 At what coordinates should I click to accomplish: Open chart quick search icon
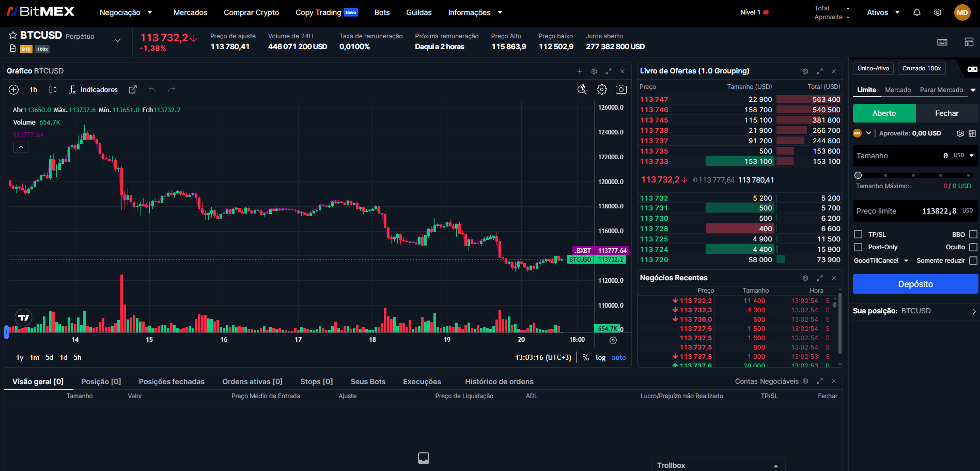(x=582, y=89)
